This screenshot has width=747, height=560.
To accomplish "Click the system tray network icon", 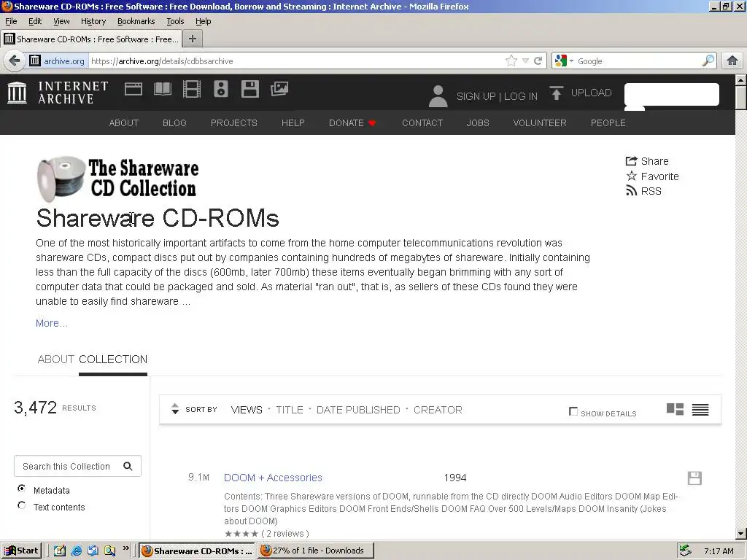I will (685, 551).
